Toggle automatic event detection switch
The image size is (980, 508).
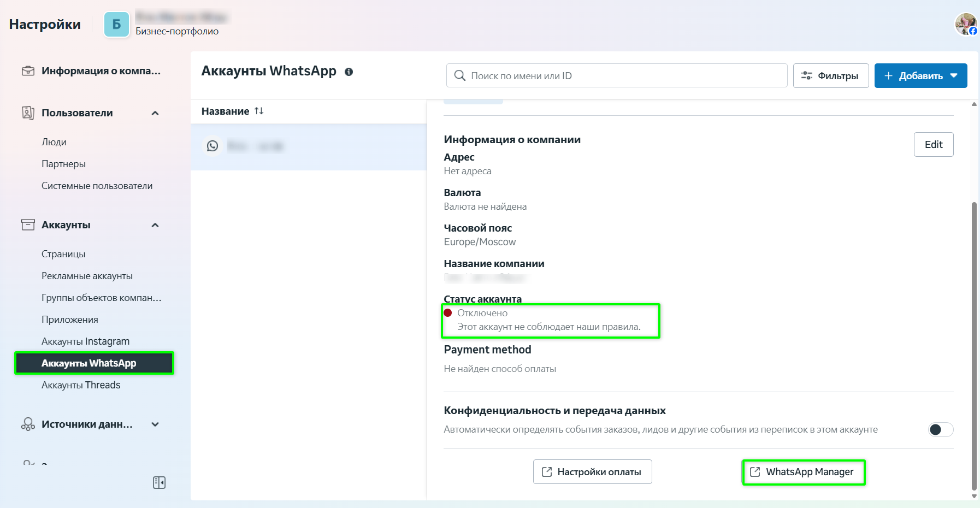[x=940, y=429]
